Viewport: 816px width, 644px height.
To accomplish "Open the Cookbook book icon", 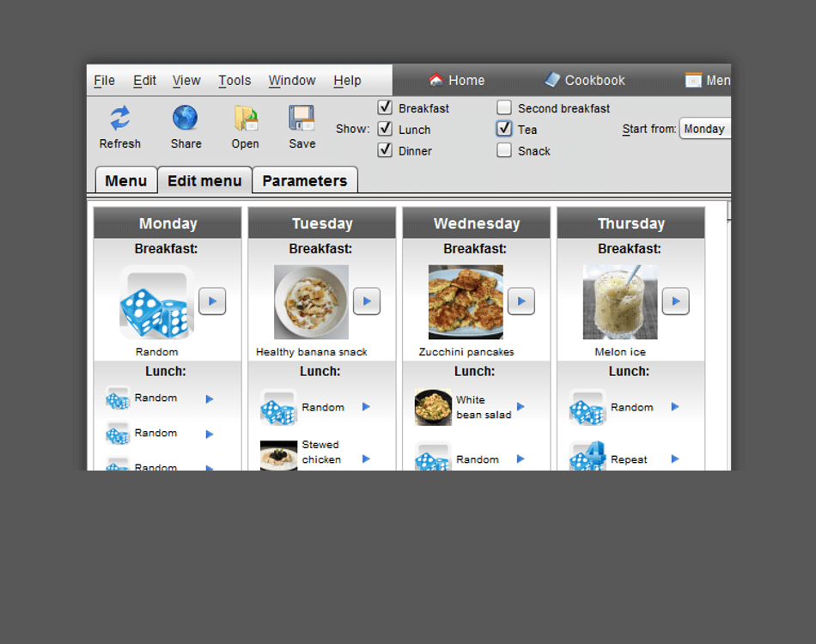I will click(x=552, y=80).
